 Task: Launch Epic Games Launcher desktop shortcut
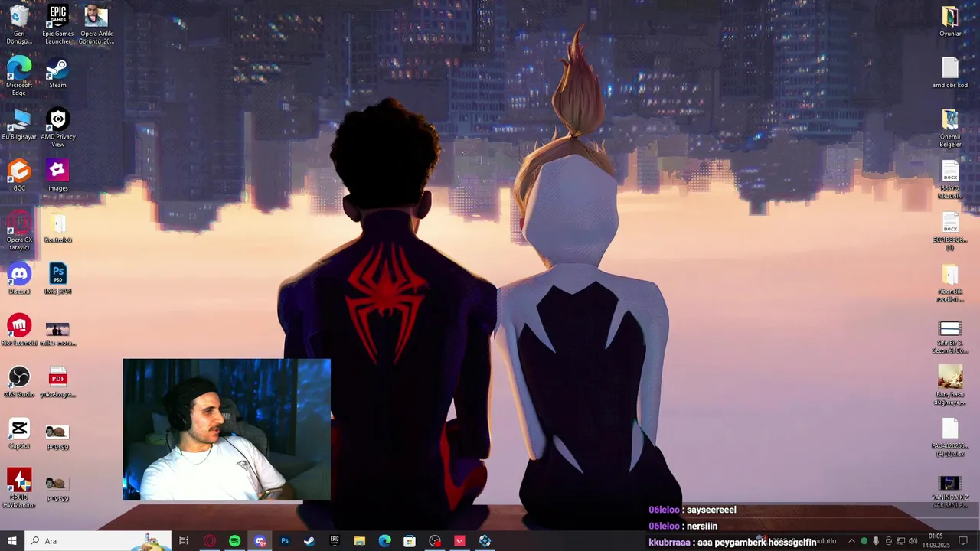(57, 24)
